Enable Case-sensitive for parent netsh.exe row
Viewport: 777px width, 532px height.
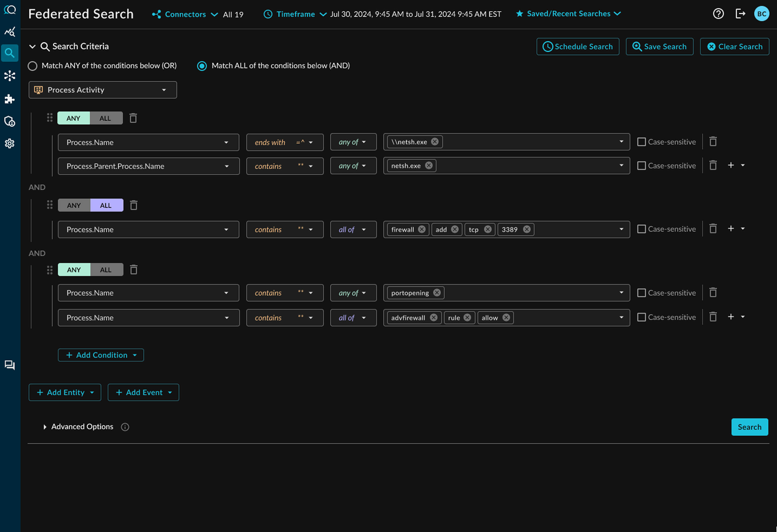(x=641, y=165)
